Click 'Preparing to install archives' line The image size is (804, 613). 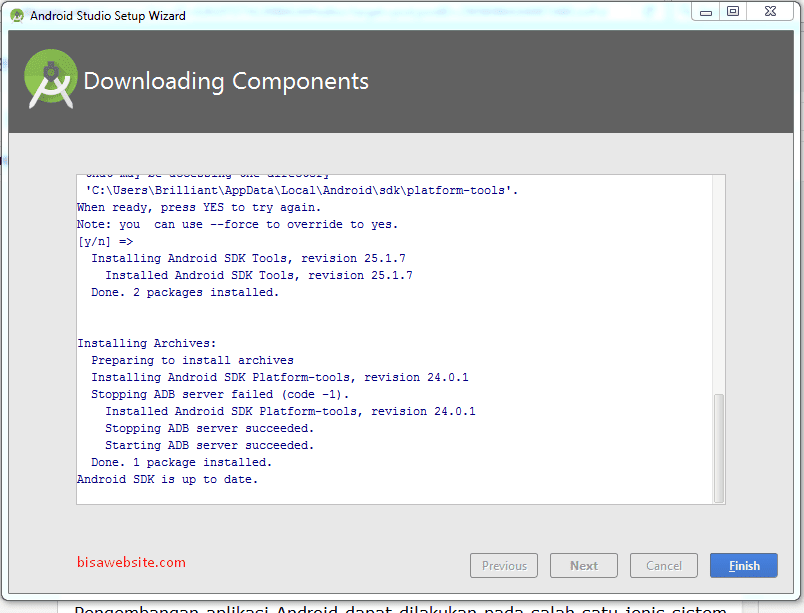tap(192, 360)
